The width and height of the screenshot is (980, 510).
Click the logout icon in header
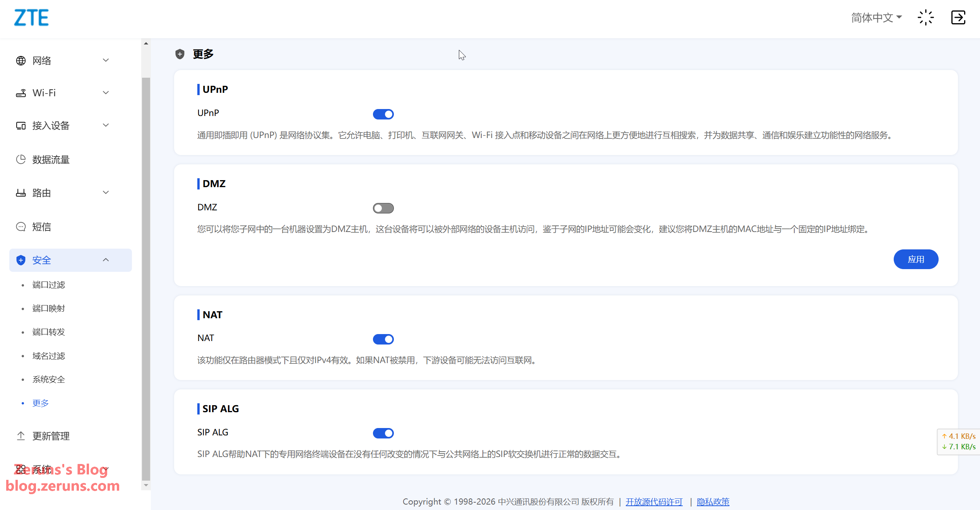tap(958, 18)
